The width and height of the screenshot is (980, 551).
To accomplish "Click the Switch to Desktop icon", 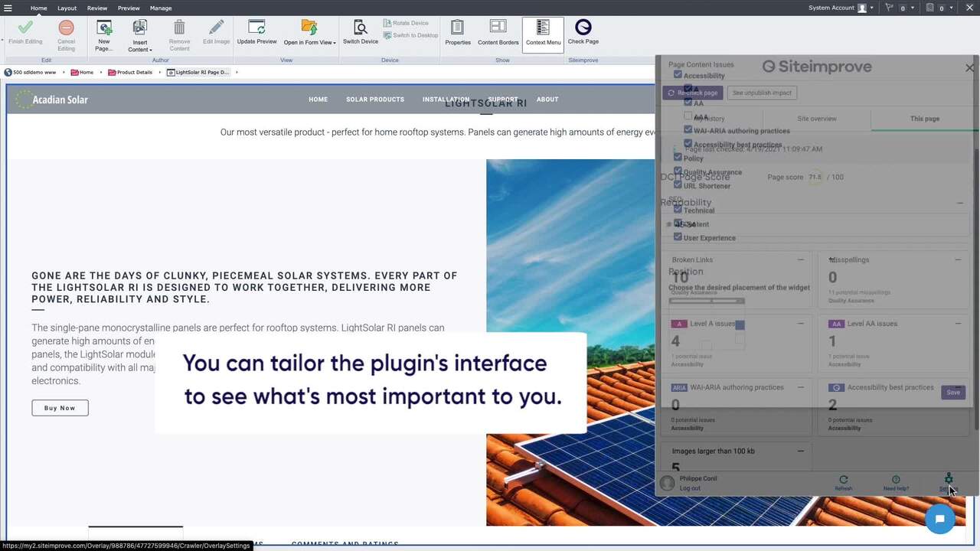I will 387,35.
